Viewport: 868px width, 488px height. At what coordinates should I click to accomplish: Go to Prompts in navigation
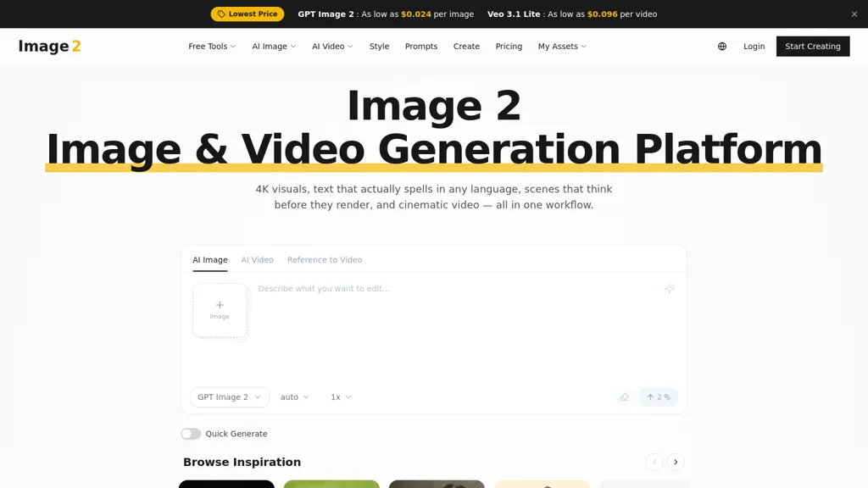(421, 47)
